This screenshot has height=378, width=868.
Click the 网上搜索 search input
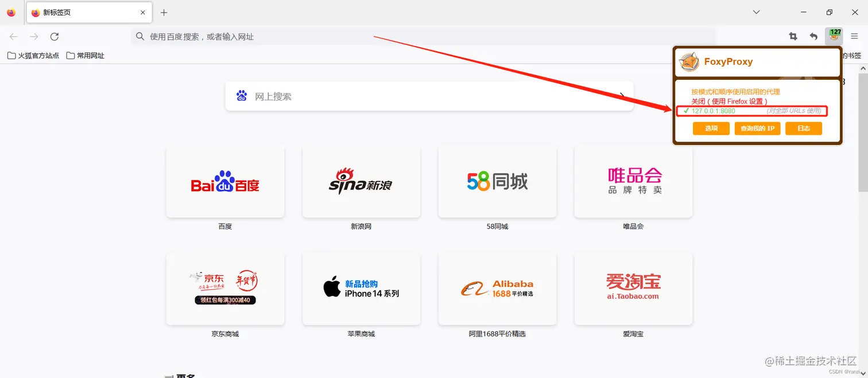click(429, 96)
